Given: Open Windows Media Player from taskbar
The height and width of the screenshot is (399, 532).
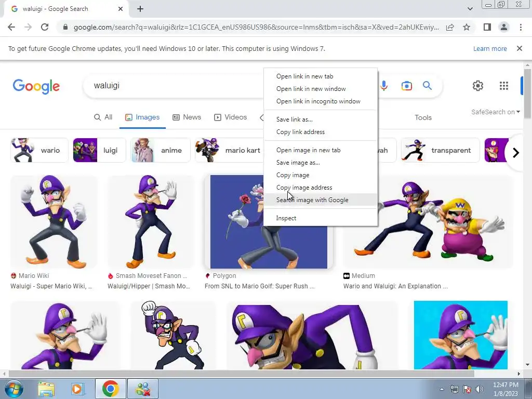Looking at the screenshot, I should click(x=78, y=389).
